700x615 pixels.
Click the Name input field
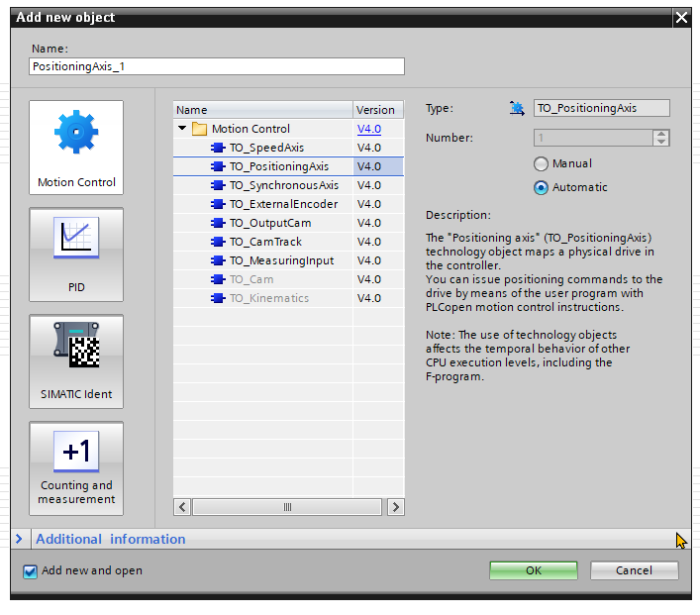(217, 66)
